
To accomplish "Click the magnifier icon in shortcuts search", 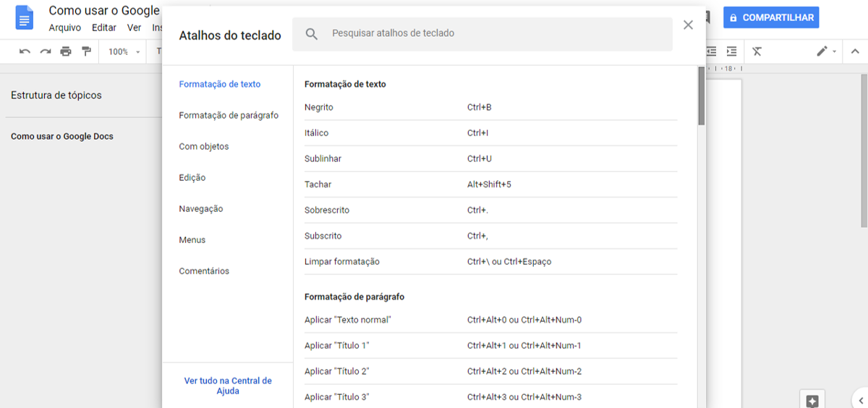I will click(312, 34).
